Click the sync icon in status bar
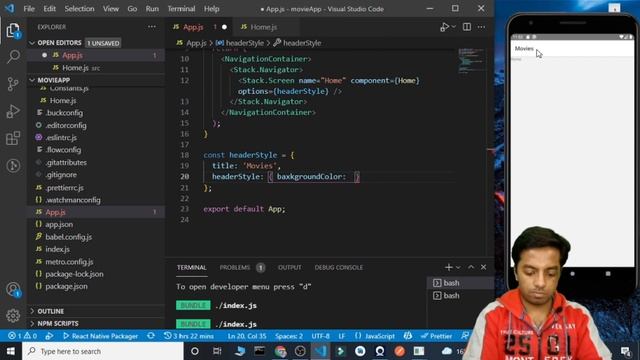The width and height of the screenshot is (640, 360). coord(151,336)
